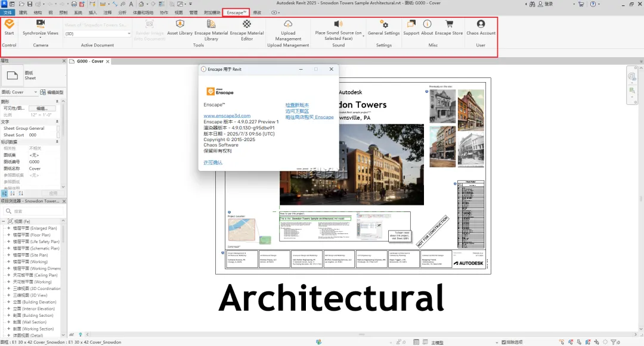Open the Autodesk App Store cart icon
Screen dimensions: 644x346
[x=581, y=4]
